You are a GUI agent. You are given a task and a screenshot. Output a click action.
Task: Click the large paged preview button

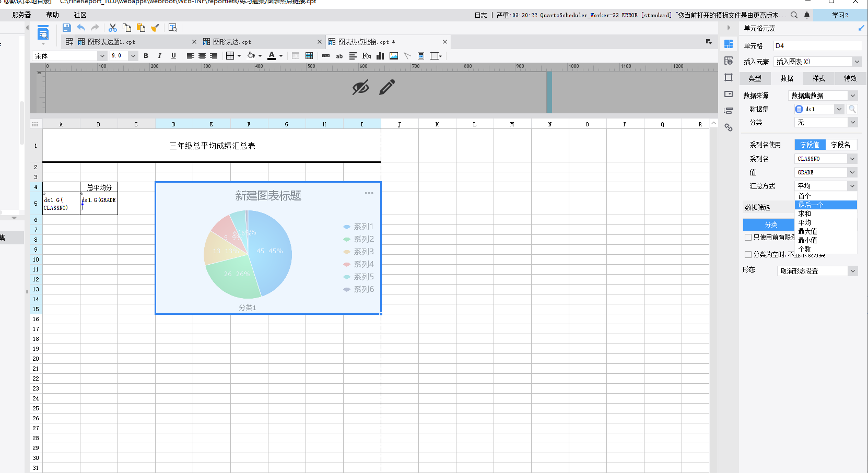coord(43,33)
